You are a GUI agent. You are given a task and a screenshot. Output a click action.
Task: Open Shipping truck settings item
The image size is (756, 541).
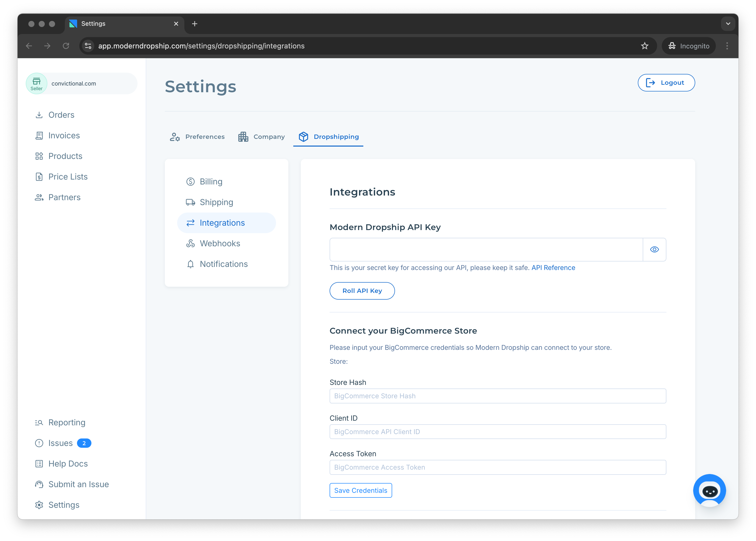(x=216, y=202)
